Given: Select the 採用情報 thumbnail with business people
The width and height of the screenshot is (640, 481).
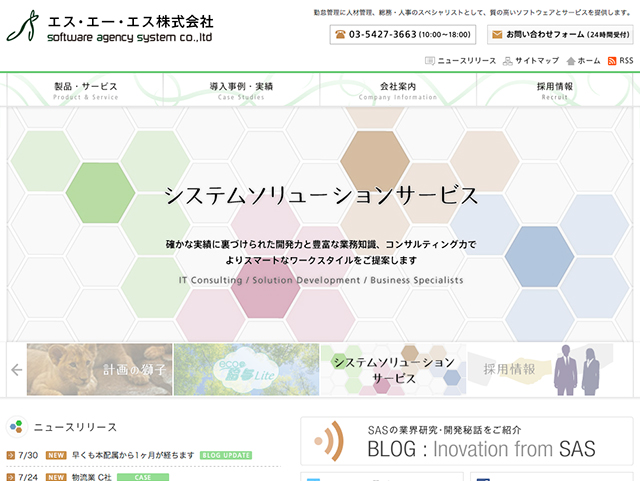Looking at the screenshot, I should pos(540,369).
